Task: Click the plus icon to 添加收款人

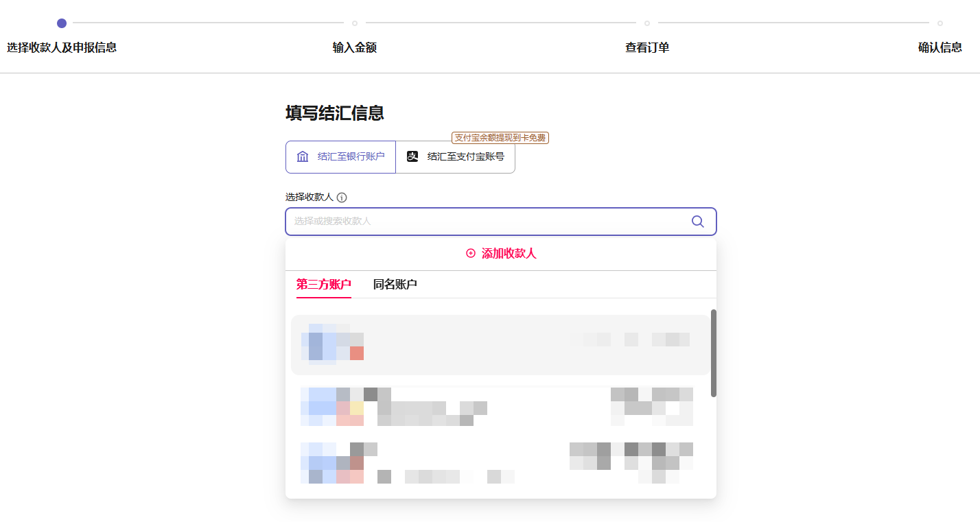Action: point(471,254)
